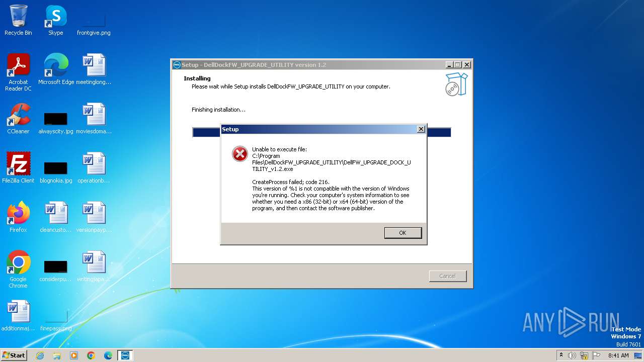644x362 pixels.
Task: Click the installation progress bar
Action: [321, 132]
